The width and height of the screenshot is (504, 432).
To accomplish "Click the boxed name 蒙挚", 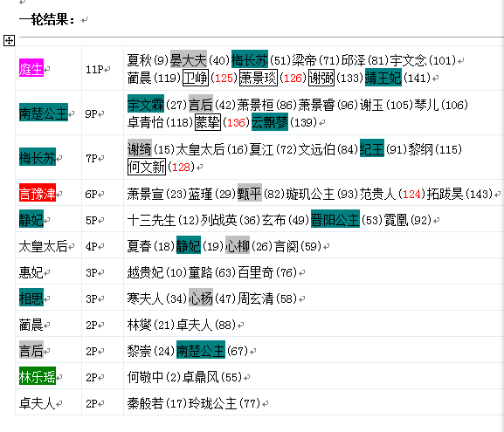I will [208, 122].
